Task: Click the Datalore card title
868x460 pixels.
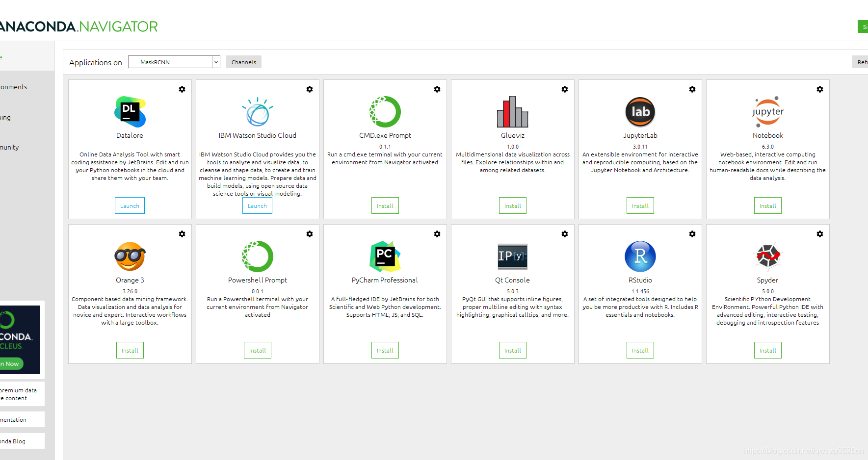Action: point(130,135)
